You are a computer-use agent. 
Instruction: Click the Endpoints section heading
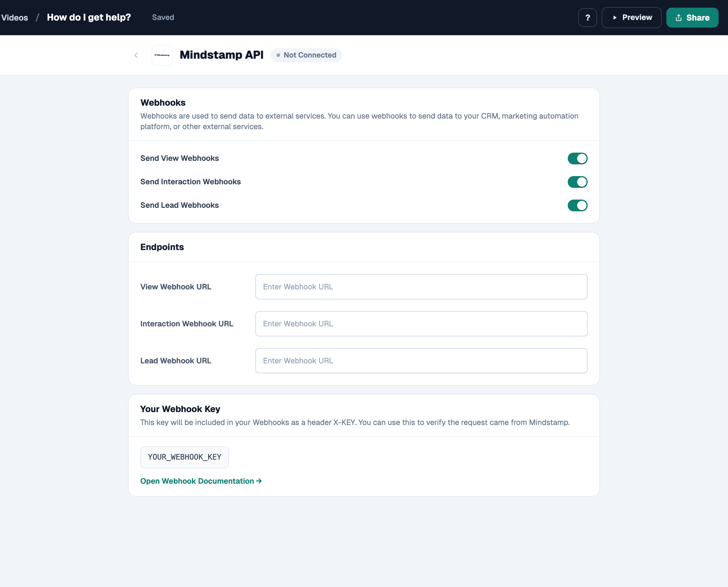pos(162,247)
